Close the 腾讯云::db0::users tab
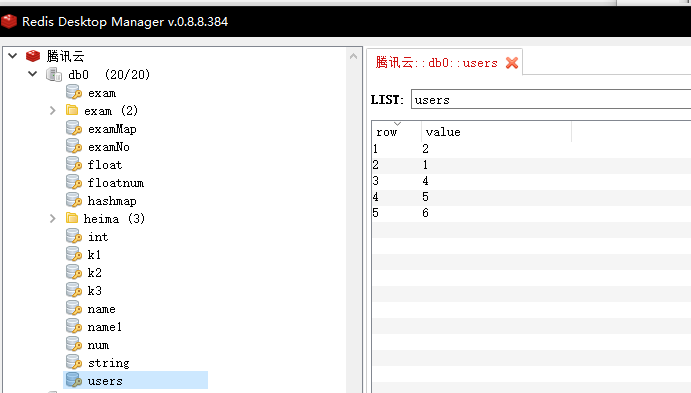691x393 pixels. [512, 63]
